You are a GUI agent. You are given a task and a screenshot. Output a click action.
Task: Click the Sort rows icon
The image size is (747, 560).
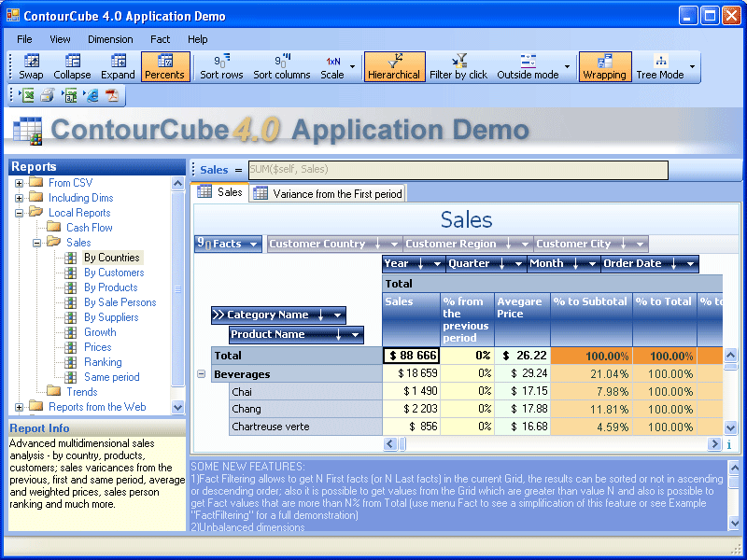pos(221,66)
